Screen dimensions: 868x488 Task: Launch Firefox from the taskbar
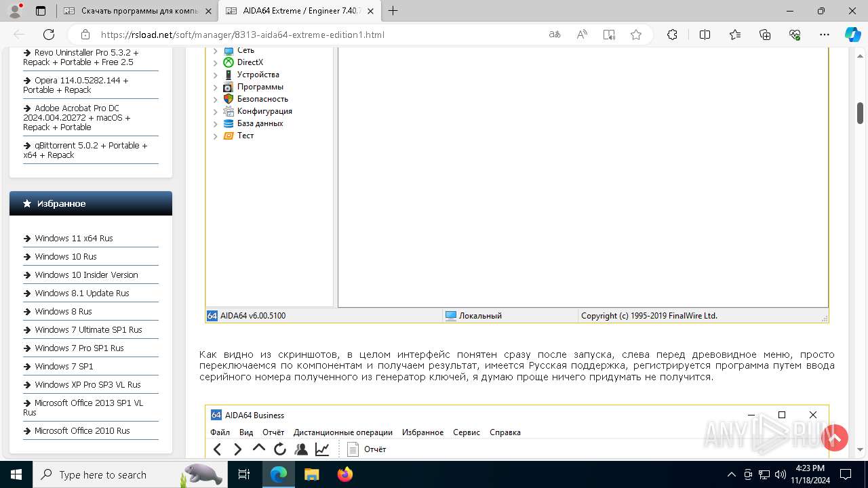[x=345, y=474]
